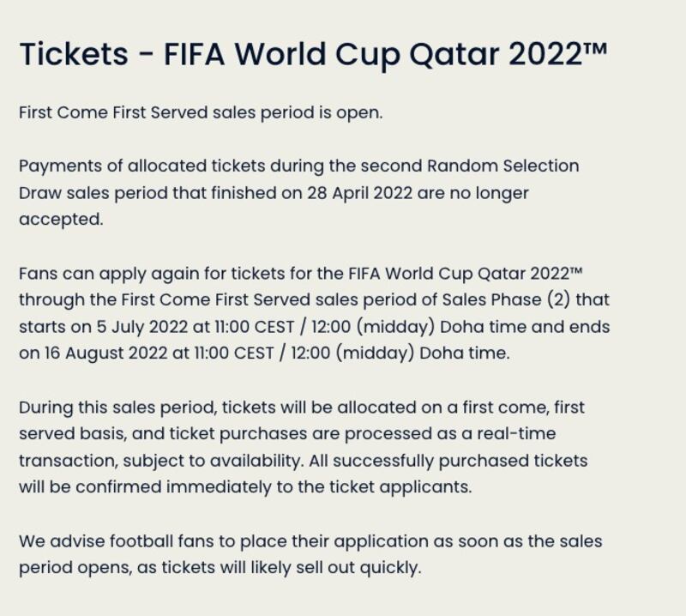Screen dimensions: 686x616
Task: Click the 'real-time' phrase
Action: pos(516,434)
